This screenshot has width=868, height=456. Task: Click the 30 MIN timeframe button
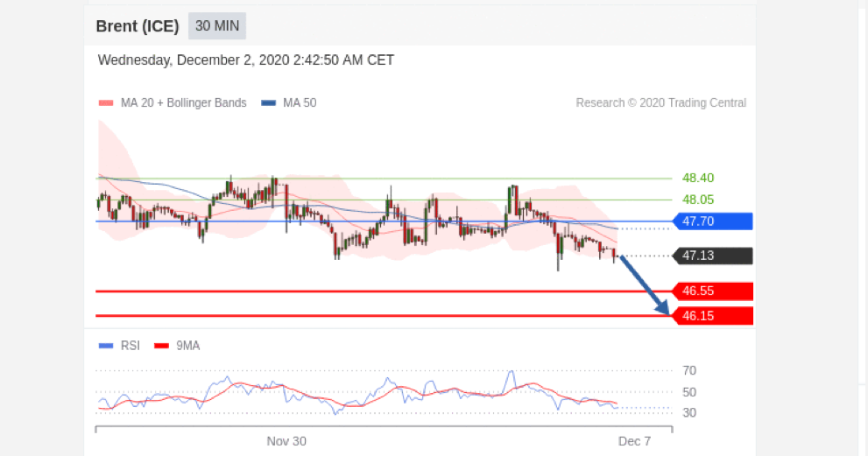(x=217, y=26)
